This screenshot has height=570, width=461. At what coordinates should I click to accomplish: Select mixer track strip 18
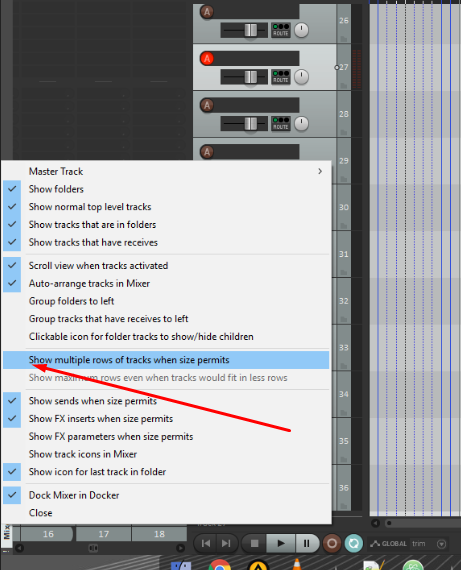tap(159, 534)
